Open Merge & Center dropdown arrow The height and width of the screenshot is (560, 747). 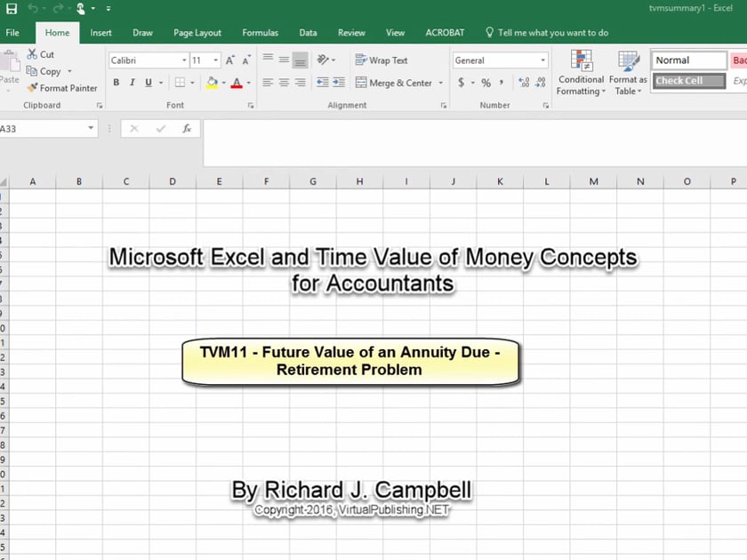(x=441, y=83)
